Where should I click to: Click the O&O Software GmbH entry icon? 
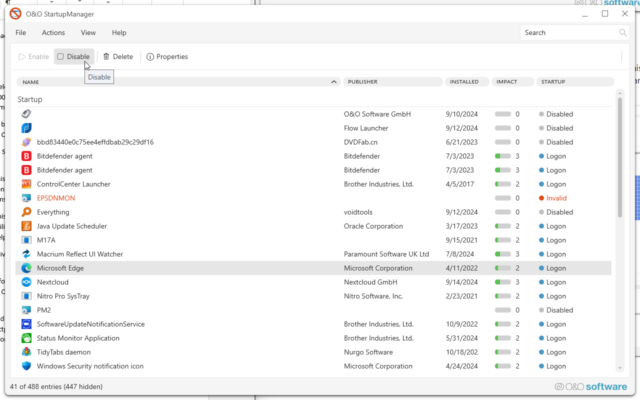click(27, 114)
